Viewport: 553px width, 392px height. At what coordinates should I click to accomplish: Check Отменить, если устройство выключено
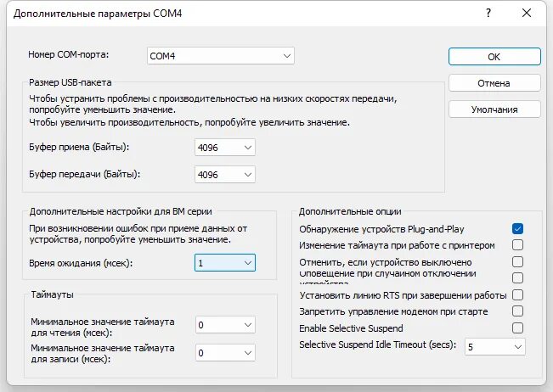pyautogui.click(x=517, y=262)
